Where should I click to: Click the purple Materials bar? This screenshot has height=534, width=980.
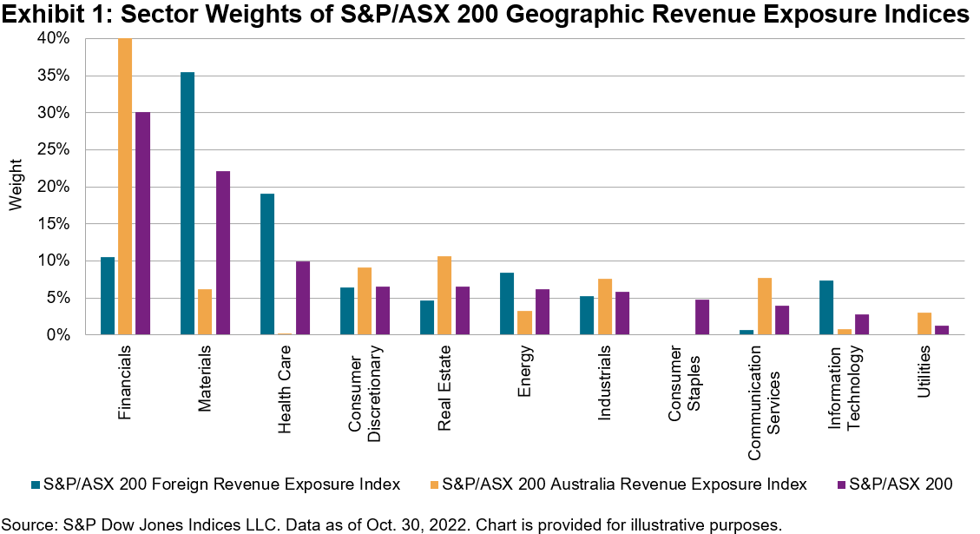pos(223,253)
